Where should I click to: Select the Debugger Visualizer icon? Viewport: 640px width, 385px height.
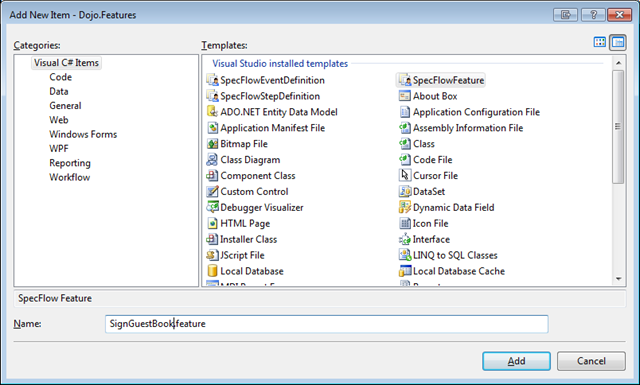(x=213, y=207)
